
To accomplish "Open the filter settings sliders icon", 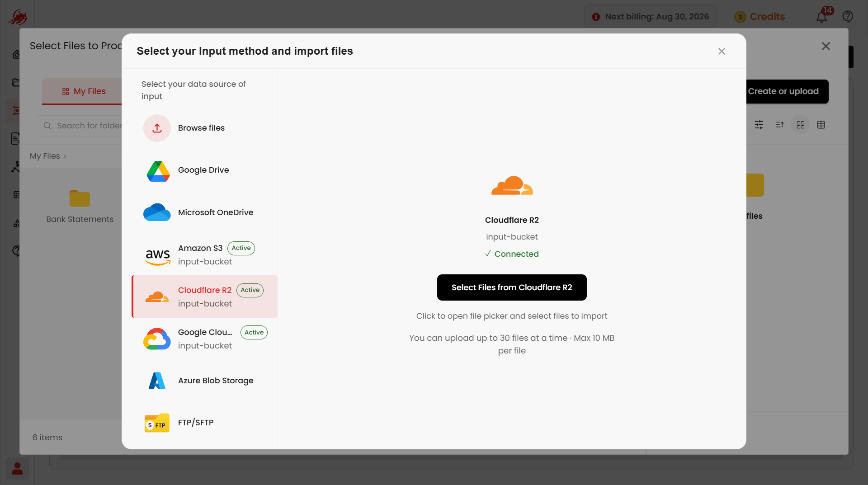I will (759, 125).
